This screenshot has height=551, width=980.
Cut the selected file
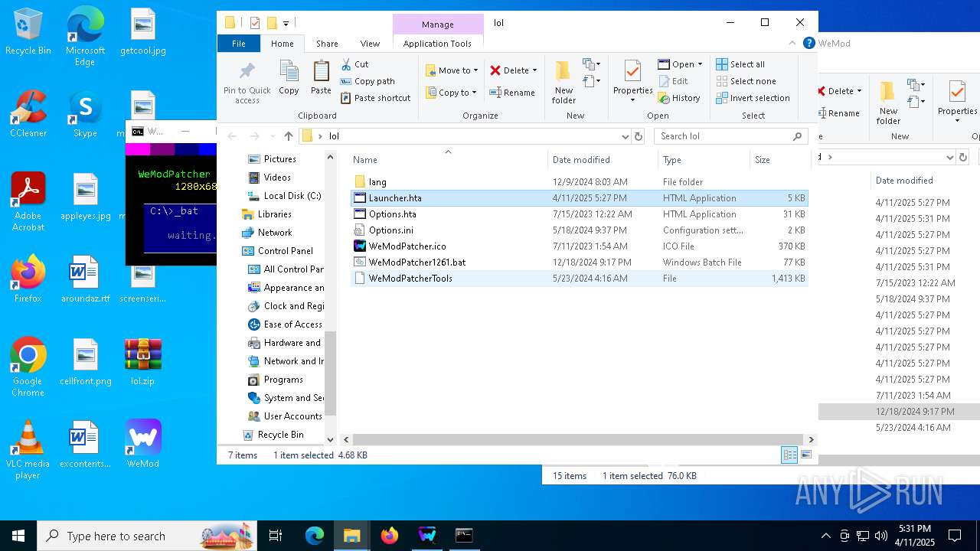[354, 64]
